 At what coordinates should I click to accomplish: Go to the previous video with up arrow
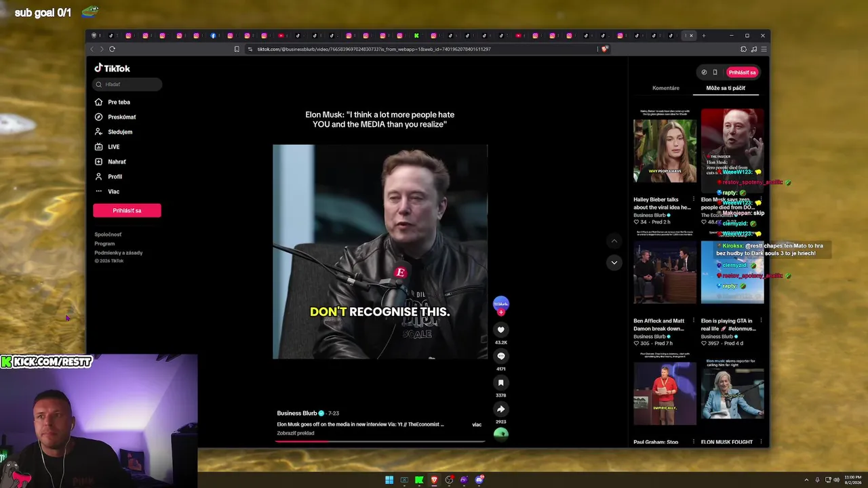(x=614, y=241)
